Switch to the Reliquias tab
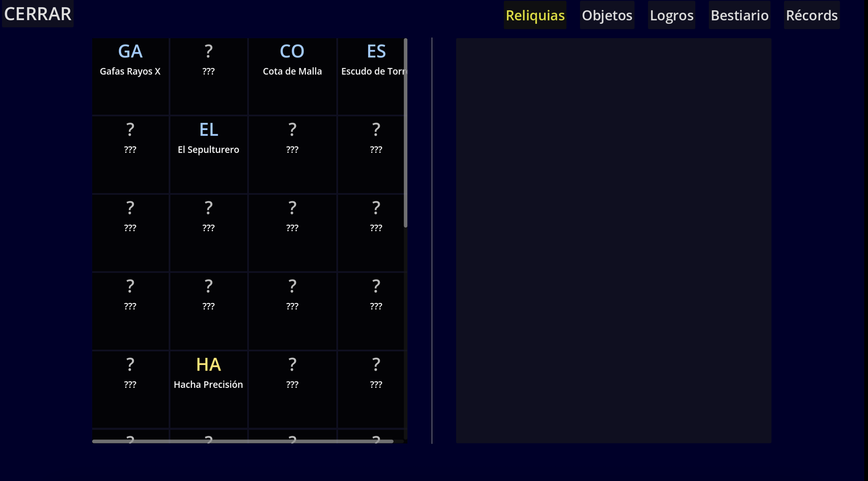This screenshot has height=481, width=868. point(535,15)
